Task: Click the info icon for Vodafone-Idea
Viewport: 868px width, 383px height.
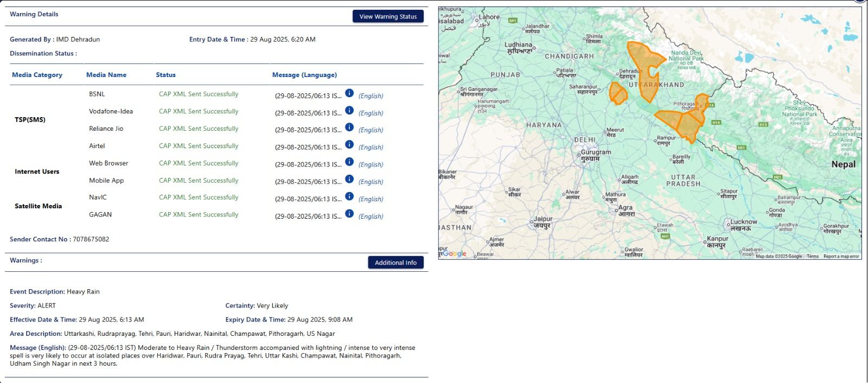Action: (349, 111)
